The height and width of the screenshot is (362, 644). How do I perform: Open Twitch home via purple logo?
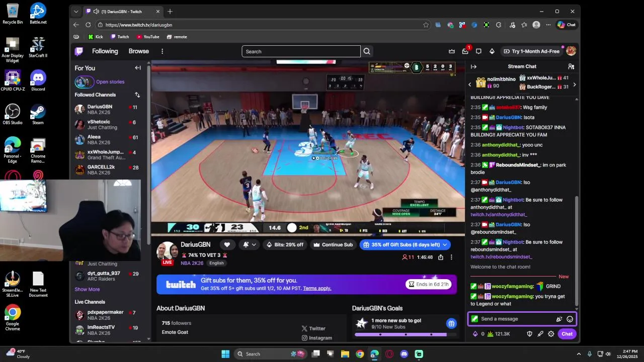[79, 51]
